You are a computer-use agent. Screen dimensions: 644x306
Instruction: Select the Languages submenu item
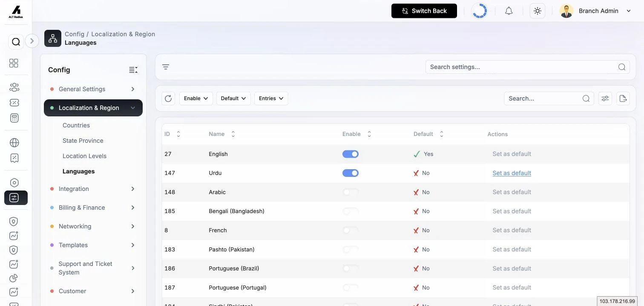click(79, 171)
